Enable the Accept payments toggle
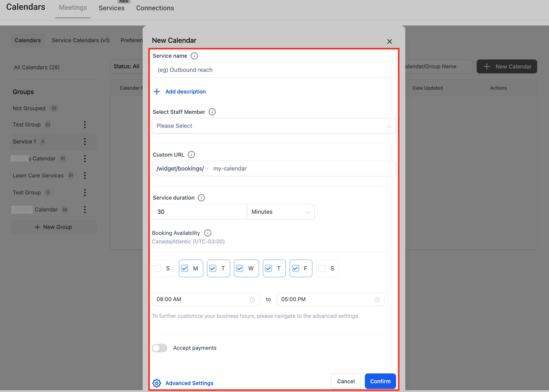 [x=160, y=348]
